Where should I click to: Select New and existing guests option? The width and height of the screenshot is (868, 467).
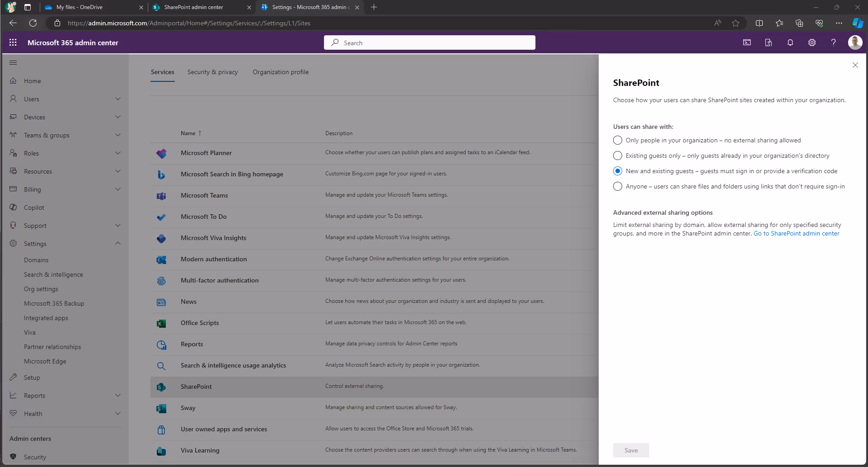click(618, 171)
